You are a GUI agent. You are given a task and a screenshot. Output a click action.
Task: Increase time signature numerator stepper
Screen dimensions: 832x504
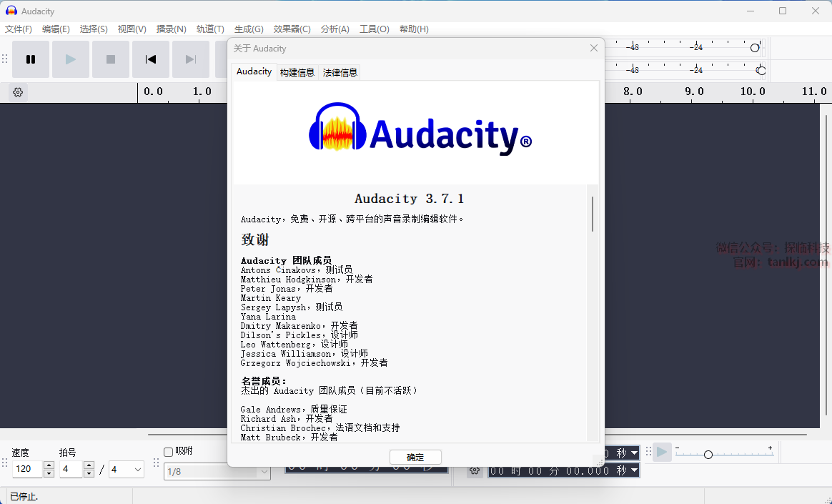89,465
